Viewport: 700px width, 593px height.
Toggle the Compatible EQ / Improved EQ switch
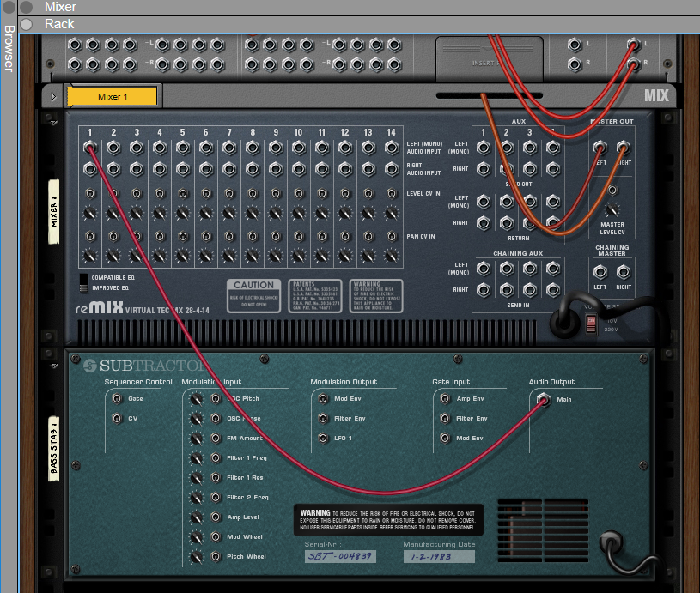coord(83,283)
